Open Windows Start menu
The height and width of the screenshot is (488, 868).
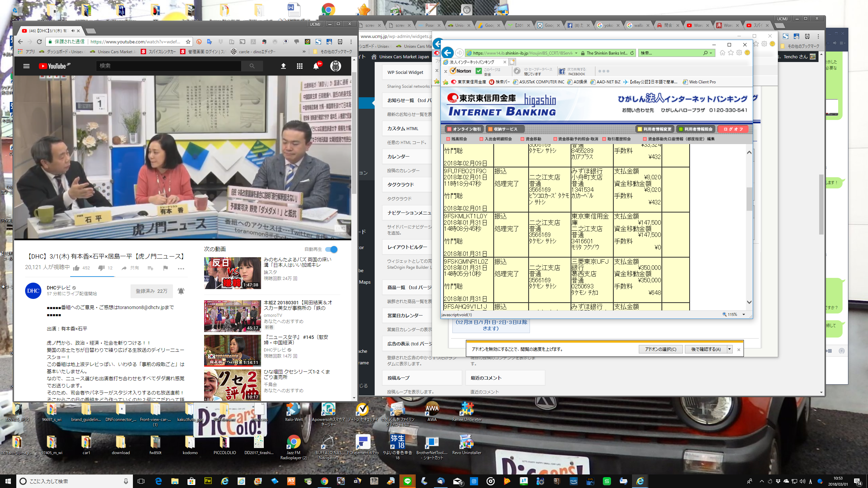pyautogui.click(x=8, y=481)
